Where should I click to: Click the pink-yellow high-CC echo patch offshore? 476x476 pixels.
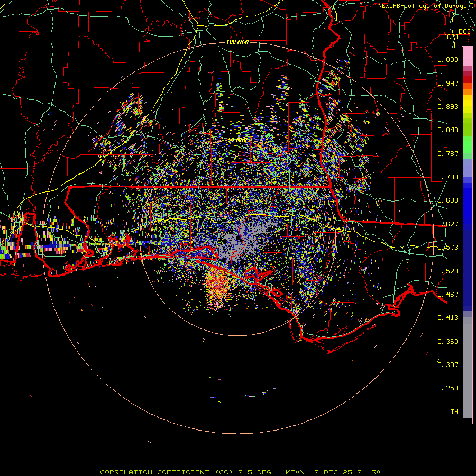(218, 288)
